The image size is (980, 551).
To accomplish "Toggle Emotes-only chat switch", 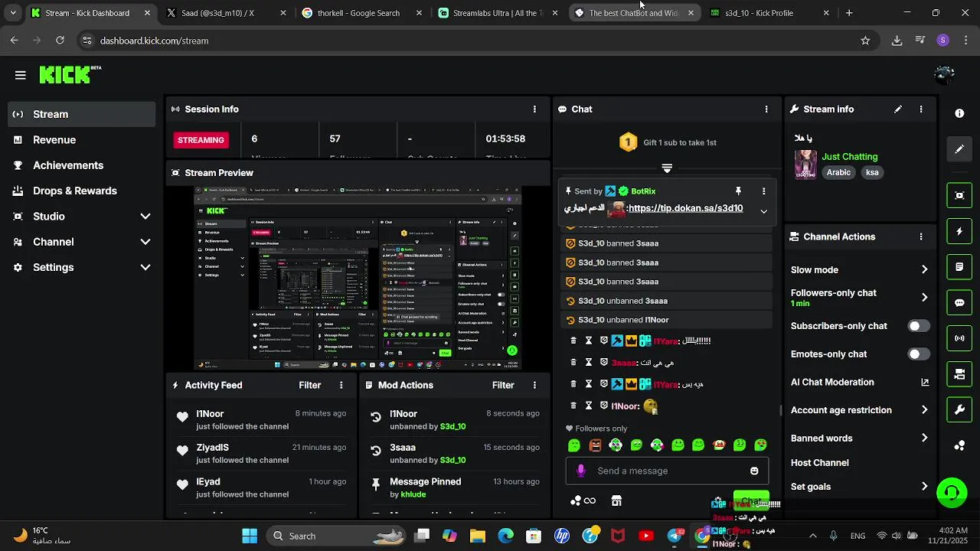I will tap(919, 354).
